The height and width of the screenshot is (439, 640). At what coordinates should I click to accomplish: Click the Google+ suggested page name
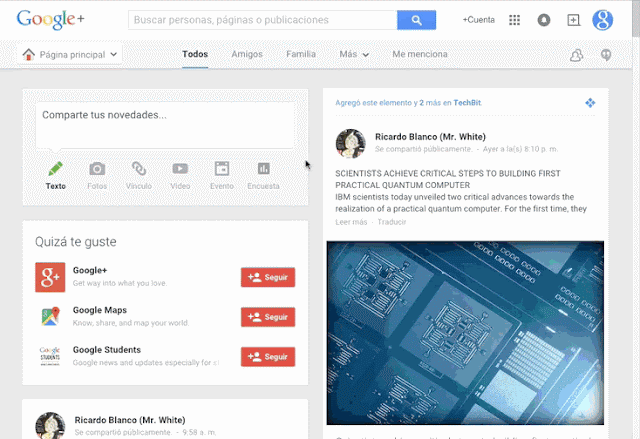pyautogui.click(x=90, y=270)
